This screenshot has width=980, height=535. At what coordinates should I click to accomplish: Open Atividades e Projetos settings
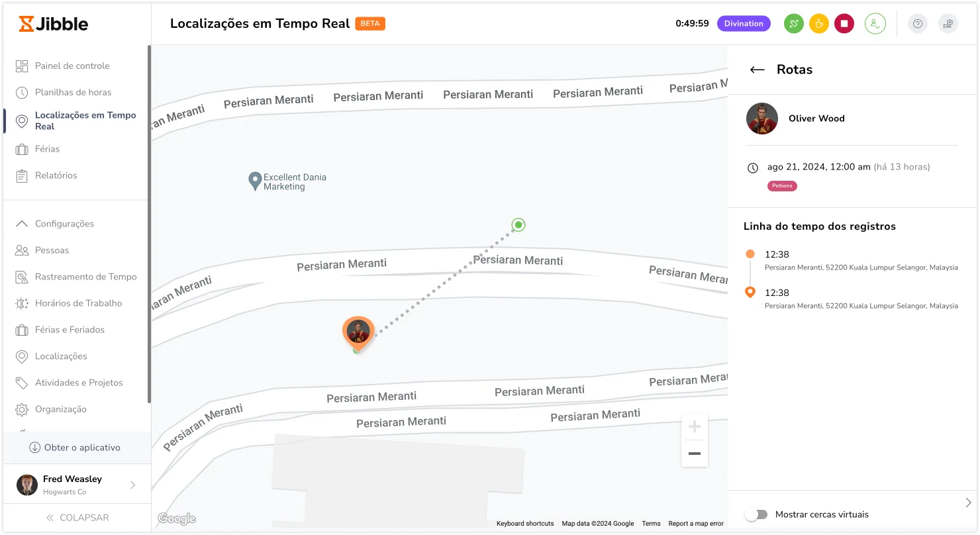79,383
